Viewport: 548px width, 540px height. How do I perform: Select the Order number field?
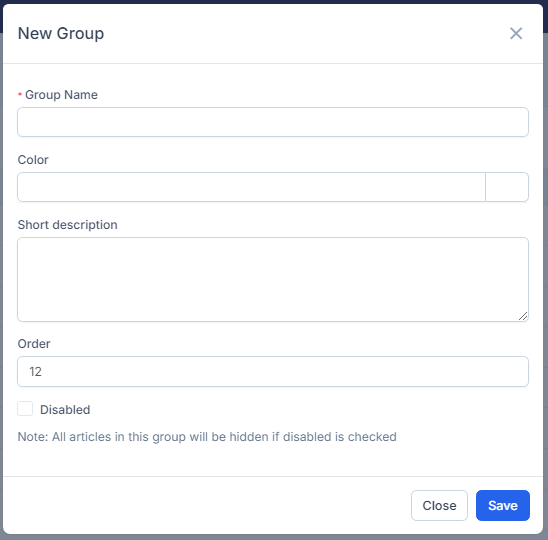(273, 372)
